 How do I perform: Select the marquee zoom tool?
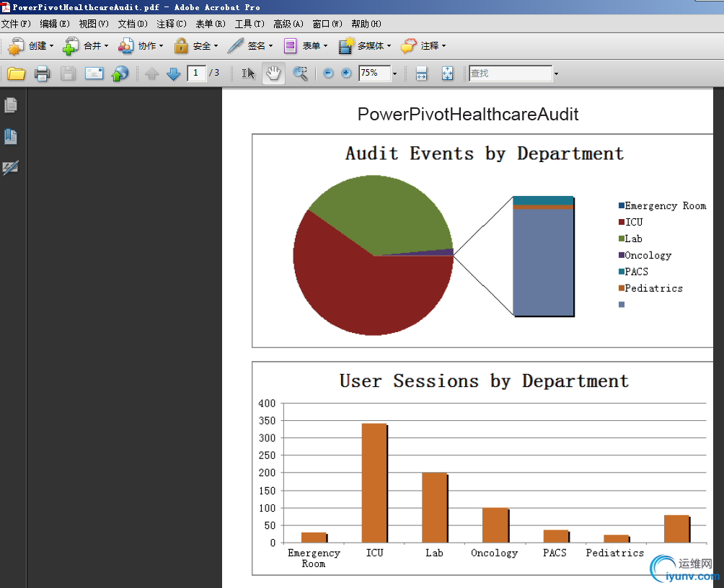pyautogui.click(x=300, y=73)
